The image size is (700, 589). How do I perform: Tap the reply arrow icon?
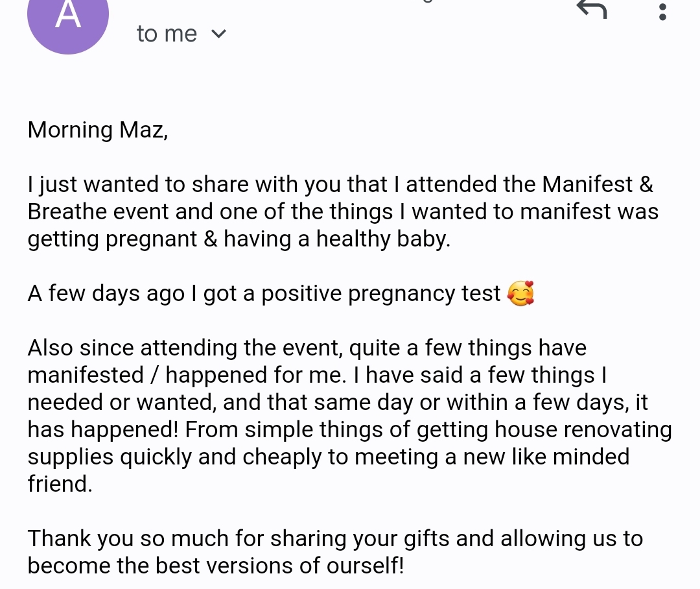[592, 9]
